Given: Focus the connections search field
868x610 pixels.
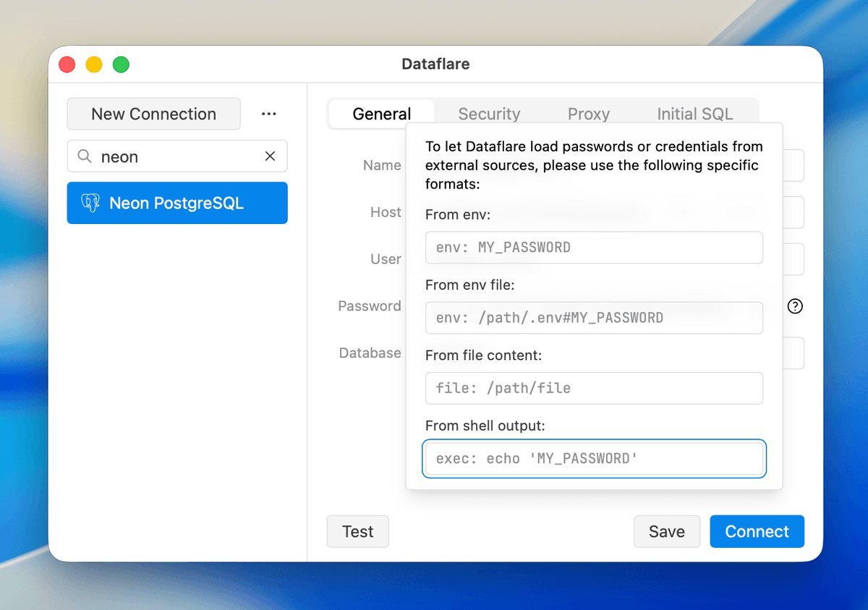Looking at the screenshot, I should (x=177, y=156).
